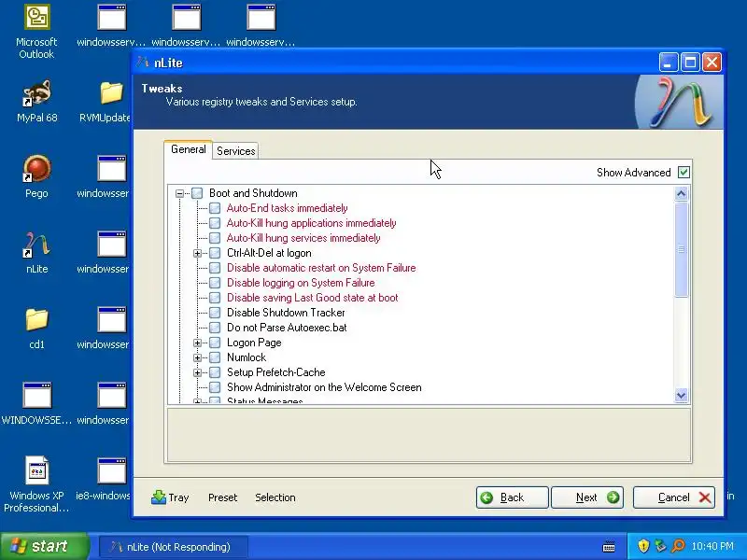Check Disable saving Last Good state at boot
Screen dimensions: 747x560
click(x=215, y=298)
